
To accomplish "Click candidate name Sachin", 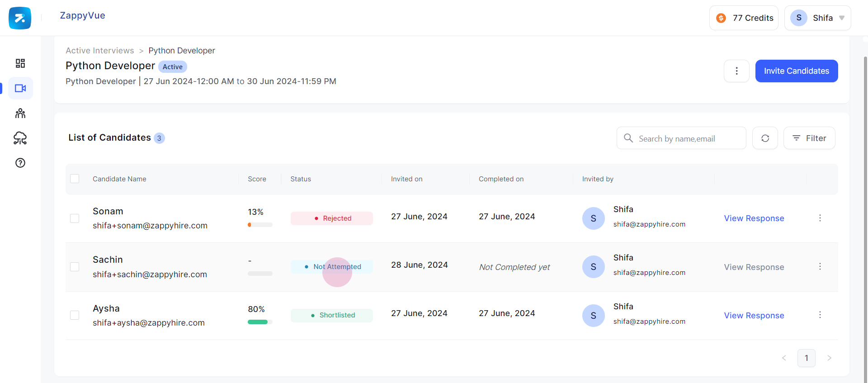I will [108, 260].
